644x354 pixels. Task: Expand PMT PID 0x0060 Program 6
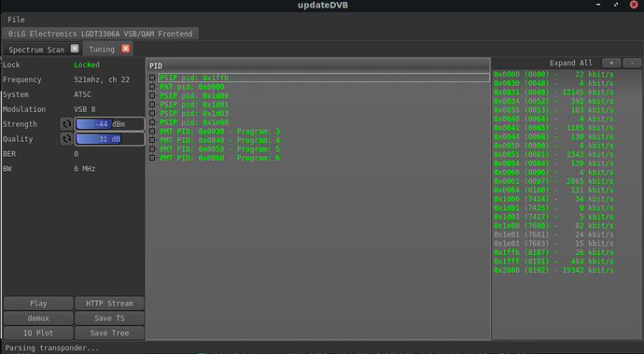pos(152,158)
